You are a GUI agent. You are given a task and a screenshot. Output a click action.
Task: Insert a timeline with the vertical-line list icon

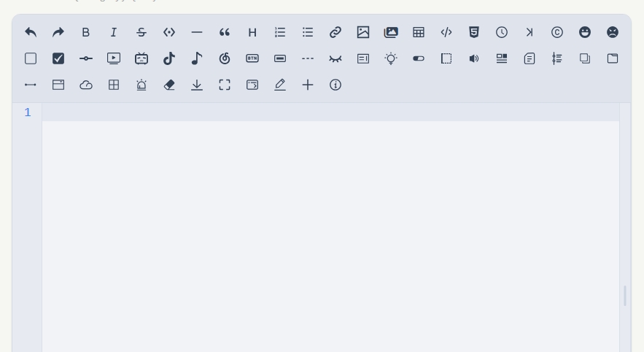click(557, 58)
